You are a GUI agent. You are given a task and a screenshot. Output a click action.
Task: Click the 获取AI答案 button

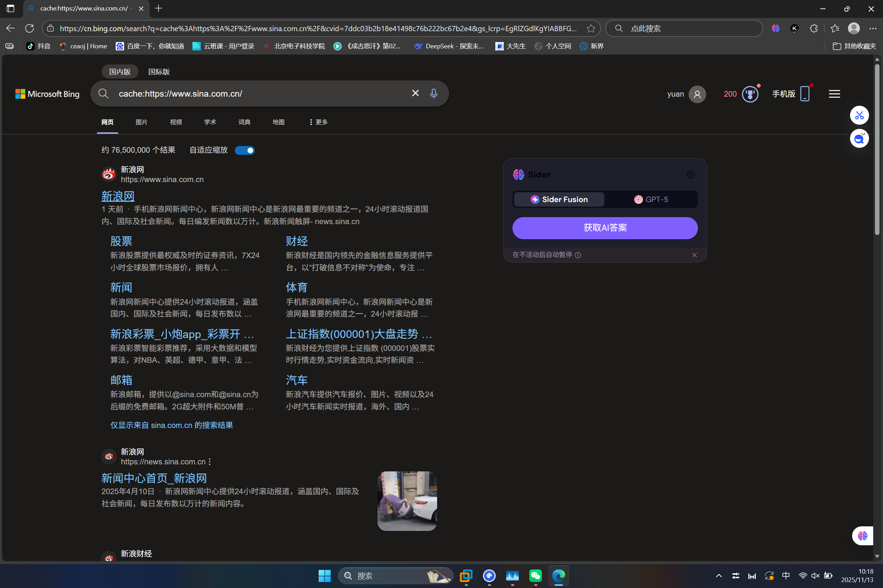pos(604,228)
